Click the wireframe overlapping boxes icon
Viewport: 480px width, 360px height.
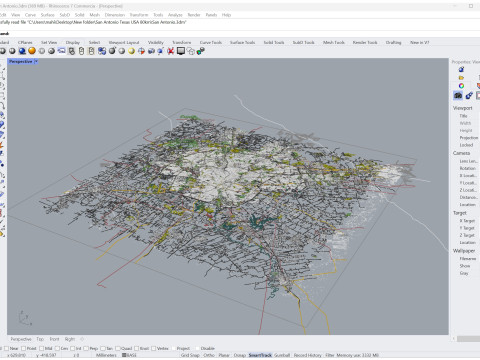tap(191, 51)
